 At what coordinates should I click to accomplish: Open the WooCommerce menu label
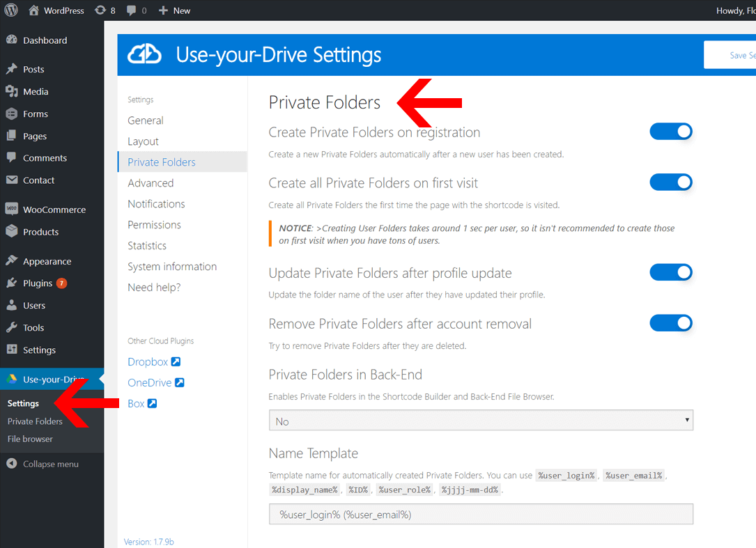(x=54, y=210)
